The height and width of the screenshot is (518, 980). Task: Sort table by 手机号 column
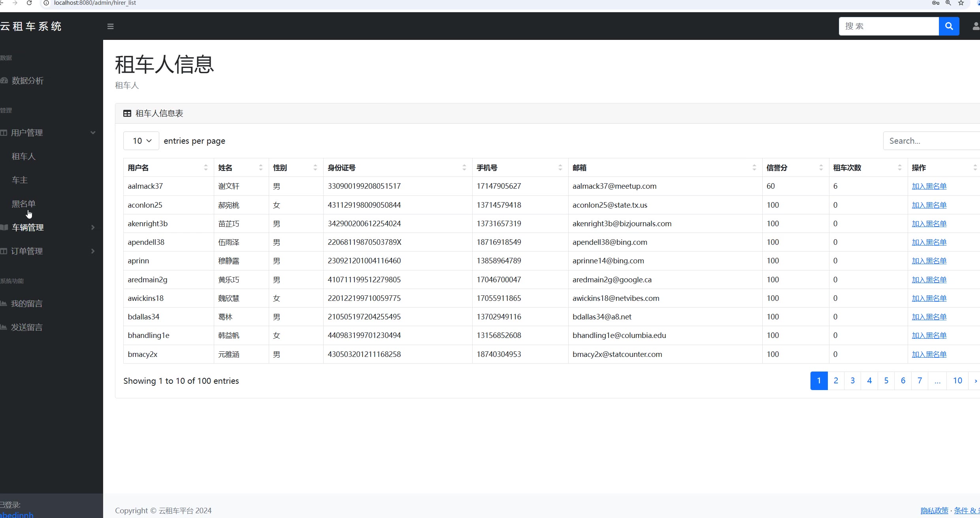point(520,168)
